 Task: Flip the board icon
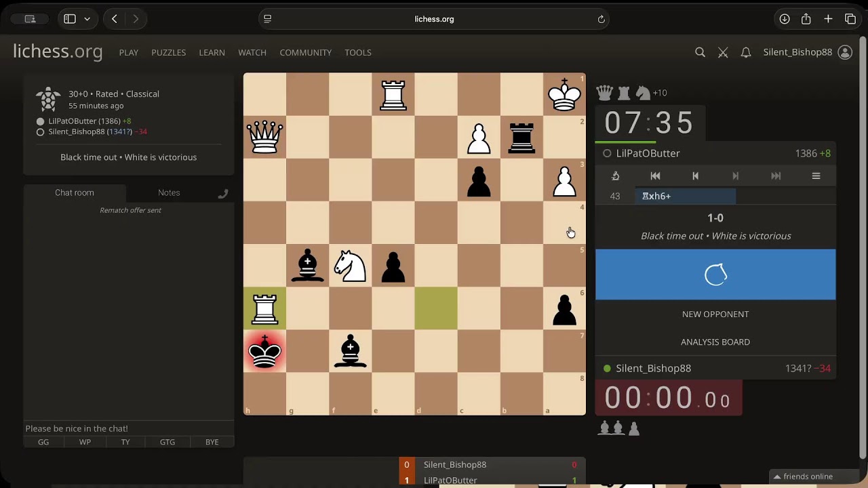615,176
